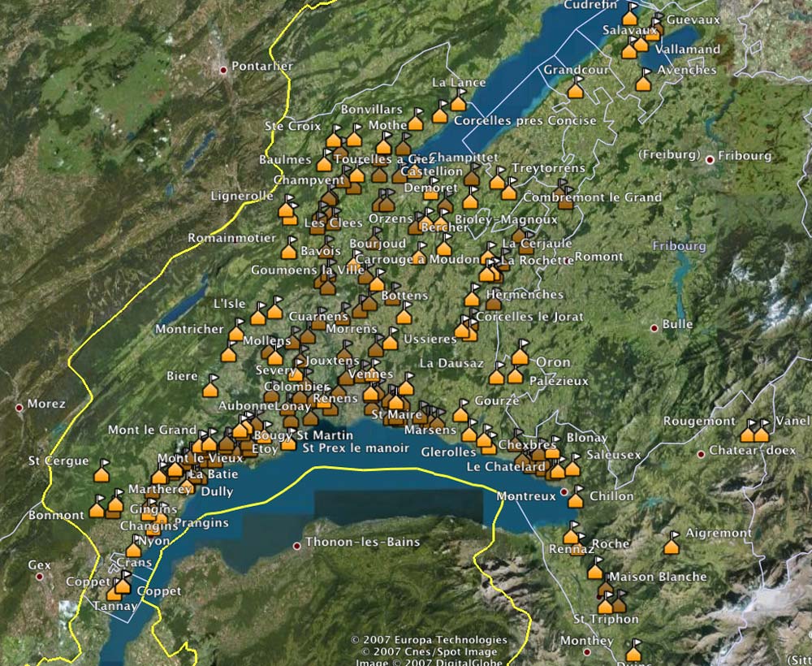Screen dimensions: 812x666
Task: Click the Biere placemark icon
Action: click(210, 388)
